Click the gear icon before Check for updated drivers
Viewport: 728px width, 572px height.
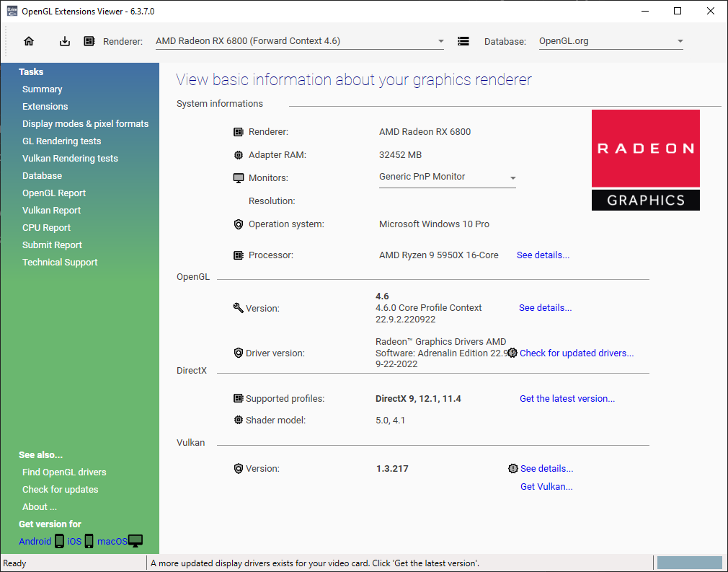click(x=512, y=353)
